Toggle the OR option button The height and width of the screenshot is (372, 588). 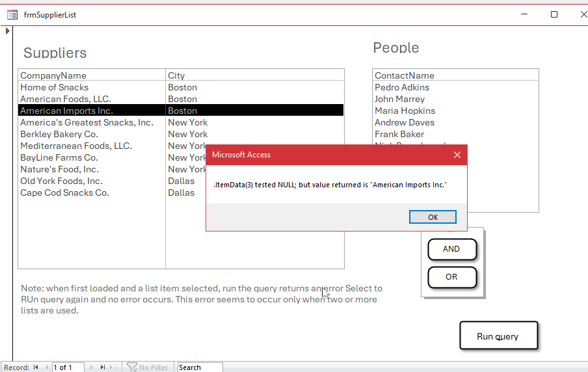pyautogui.click(x=451, y=277)
